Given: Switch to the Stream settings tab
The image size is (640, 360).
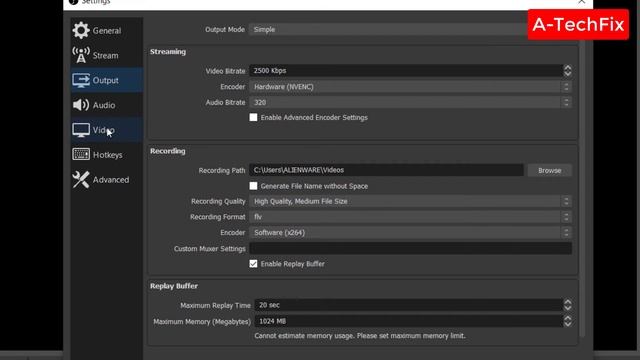Looking at the screenshot, I should coord(107,56).
